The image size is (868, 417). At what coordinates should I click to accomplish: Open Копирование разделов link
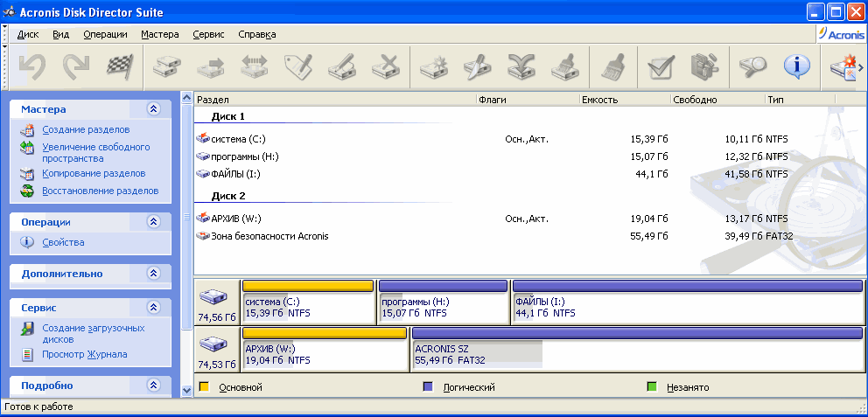(x=94, y=174)
